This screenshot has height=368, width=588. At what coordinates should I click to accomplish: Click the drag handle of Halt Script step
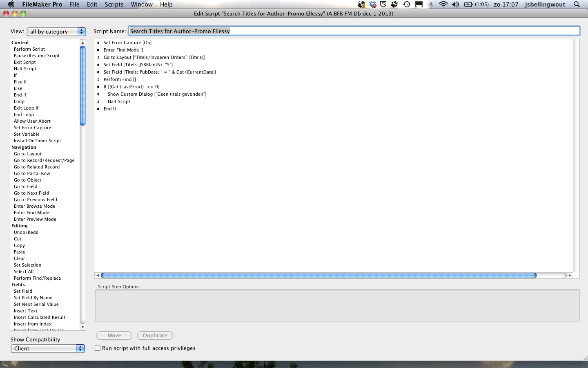tap(98, 101)
